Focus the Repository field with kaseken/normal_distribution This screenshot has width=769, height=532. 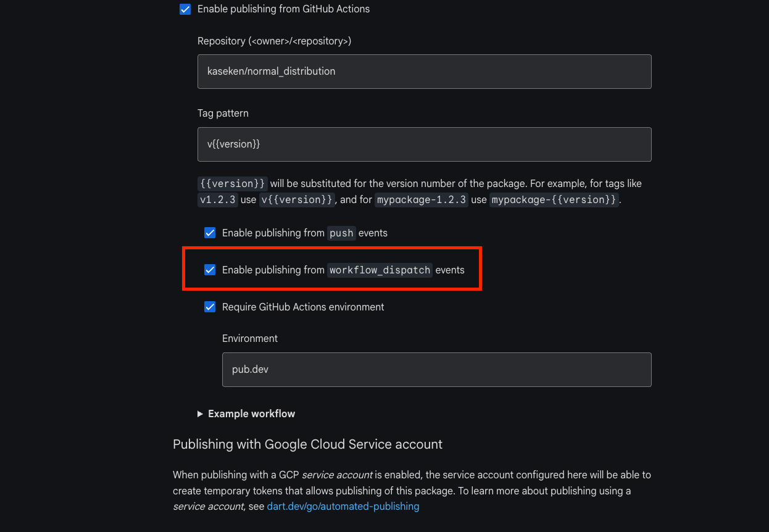pos(424,72)
